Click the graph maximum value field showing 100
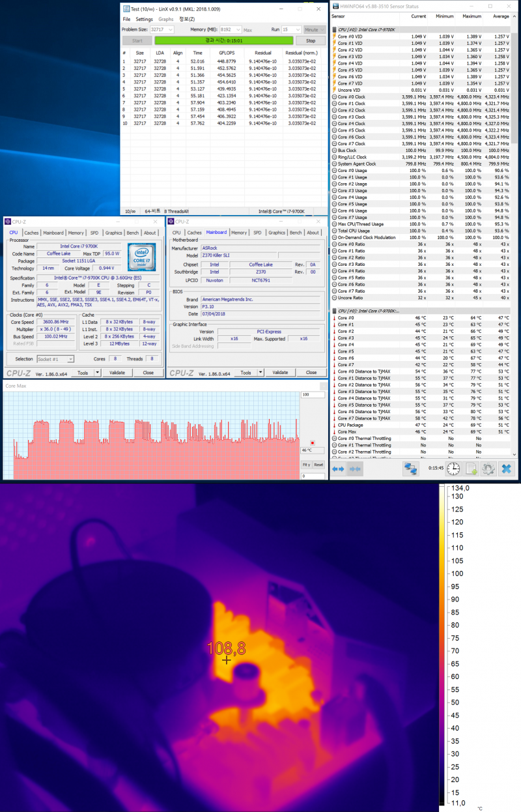The height and width of the screenshot is (812, 521). 313,395
